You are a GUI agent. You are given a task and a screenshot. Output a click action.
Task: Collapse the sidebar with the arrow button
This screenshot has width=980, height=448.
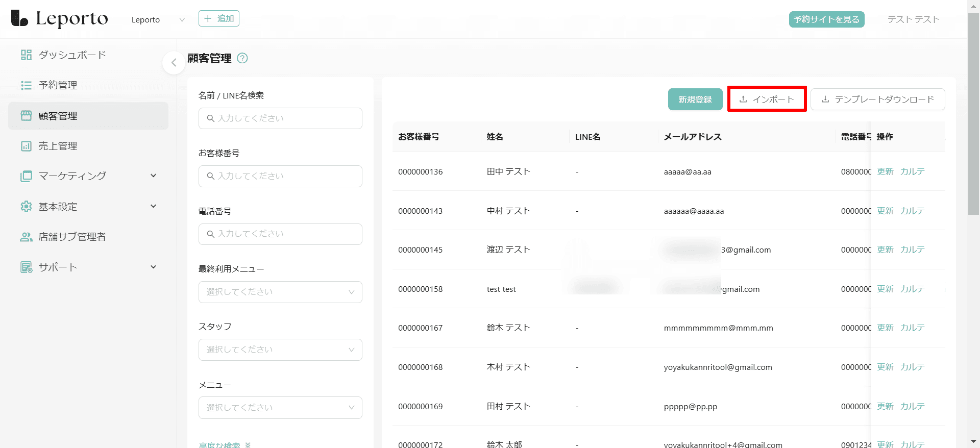174,63
